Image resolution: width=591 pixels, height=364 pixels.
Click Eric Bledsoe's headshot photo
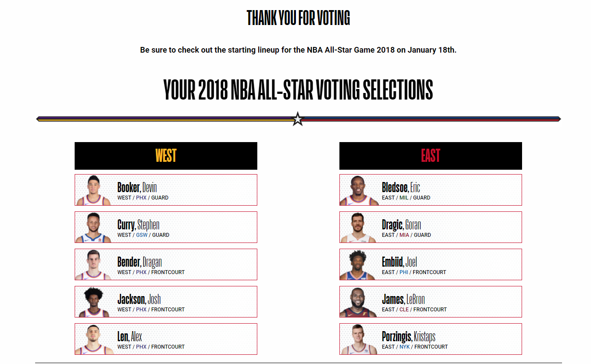(x=359, y=190)
